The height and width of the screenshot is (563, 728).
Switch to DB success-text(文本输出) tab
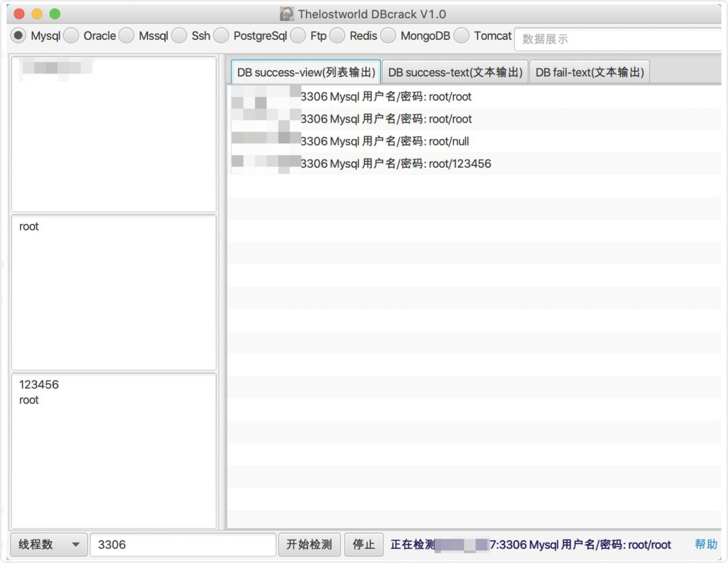(455, 72)
